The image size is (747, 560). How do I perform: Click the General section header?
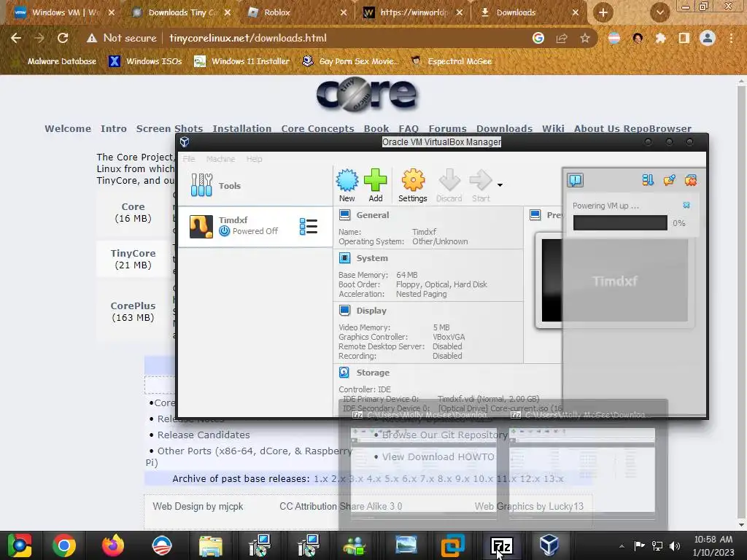(373, 215)
